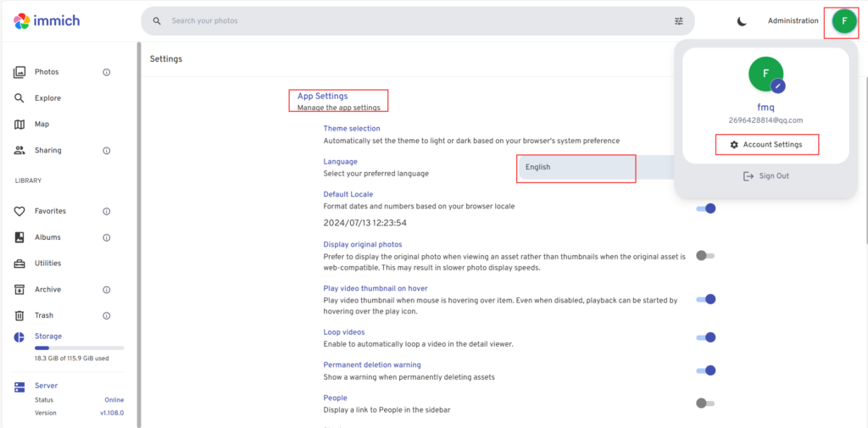Open the Language dropdown showing English
The width and height of the screenshot is (868, 428).
pyautogui.click(x=576, y=168)
